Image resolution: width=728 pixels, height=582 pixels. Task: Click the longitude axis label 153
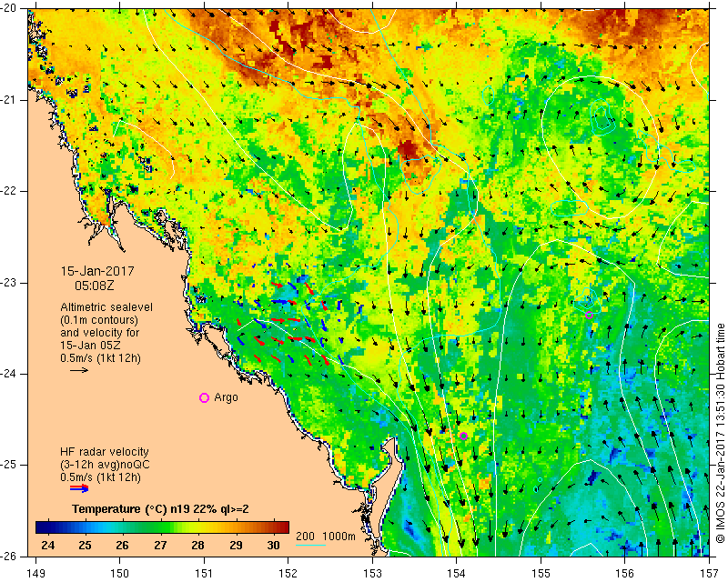point(372,574)
